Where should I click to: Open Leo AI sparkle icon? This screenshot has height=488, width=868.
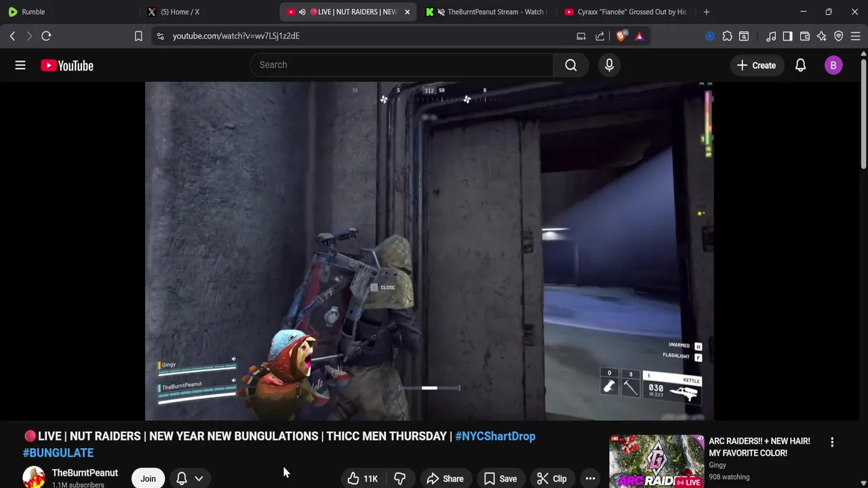pyautogui.click(x=822, y=36)
